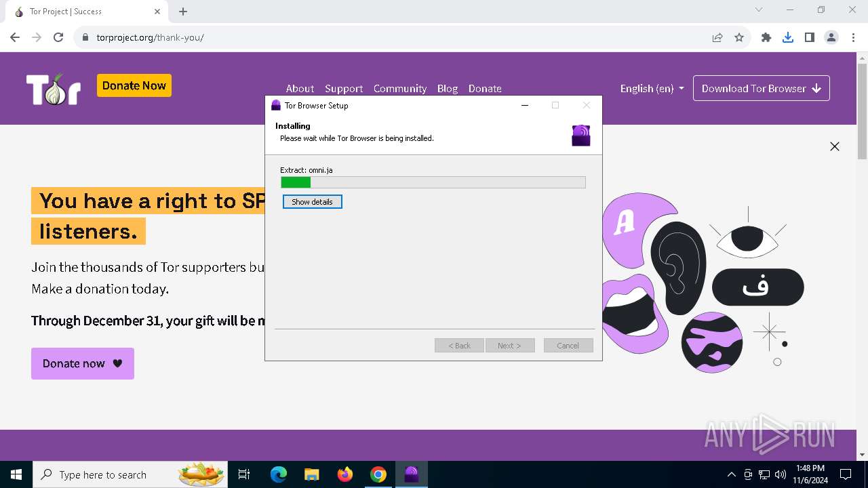Viewport: 868px width, 488px height.
Task: Click the yellow Donate Now button
Action: click(x=134, y=85)
